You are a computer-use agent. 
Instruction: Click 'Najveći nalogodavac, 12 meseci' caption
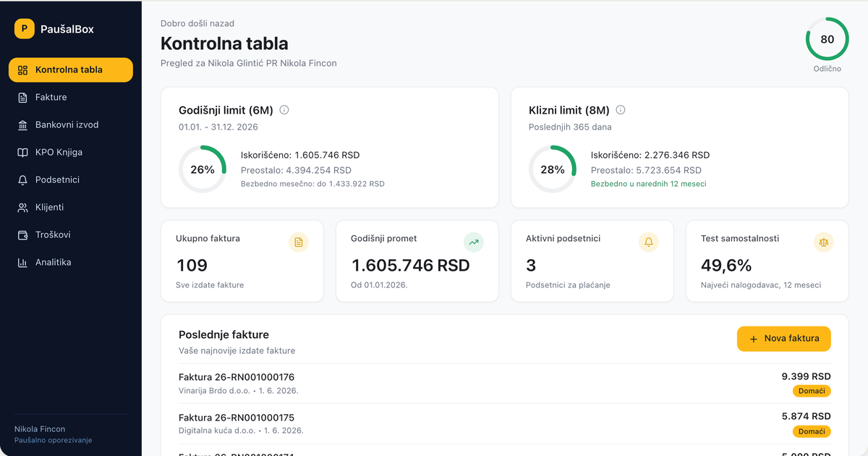[x=761, y=285]
